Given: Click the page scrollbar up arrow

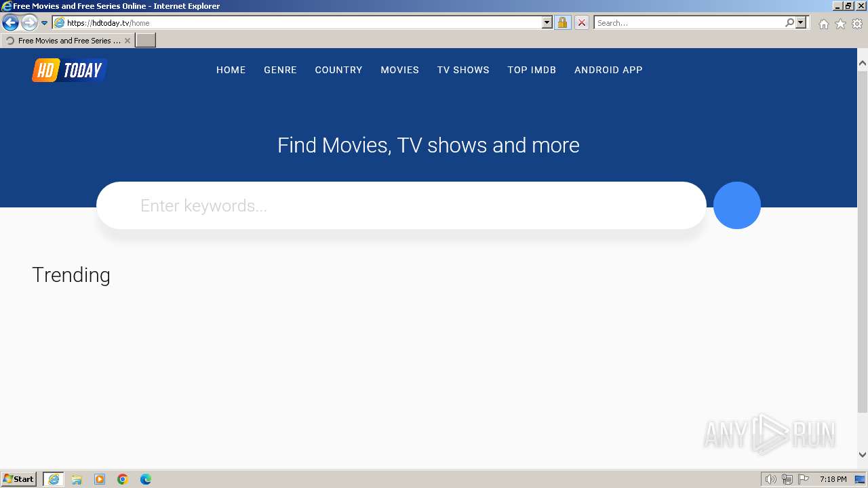Looking at the screenshot, I should coord(863,63).
